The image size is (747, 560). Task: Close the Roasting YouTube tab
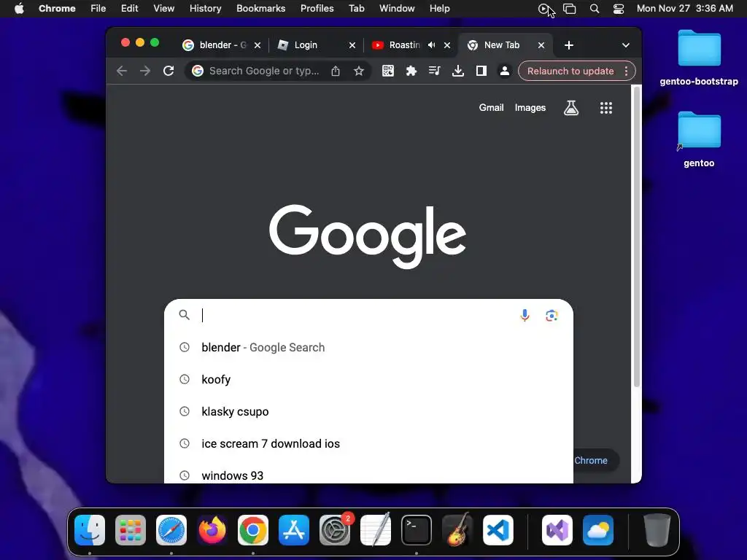click(447, 45)
